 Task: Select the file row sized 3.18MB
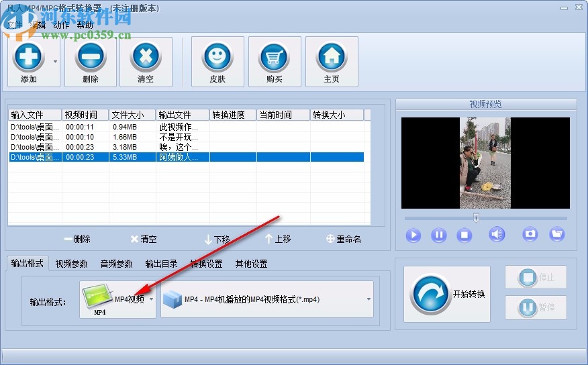coord(186,147)
